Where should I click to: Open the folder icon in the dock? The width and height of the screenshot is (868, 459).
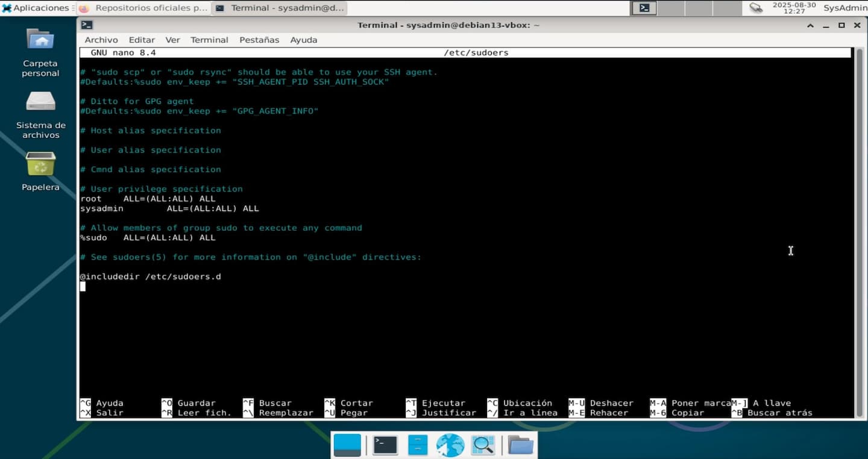pyautogui.click(x=520, y=445)
